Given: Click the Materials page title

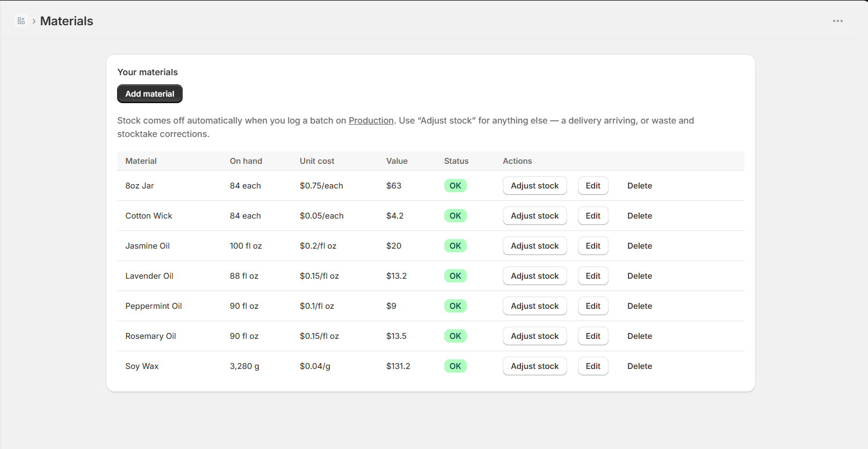Looking at the screenshot, I should click(67, 21).
